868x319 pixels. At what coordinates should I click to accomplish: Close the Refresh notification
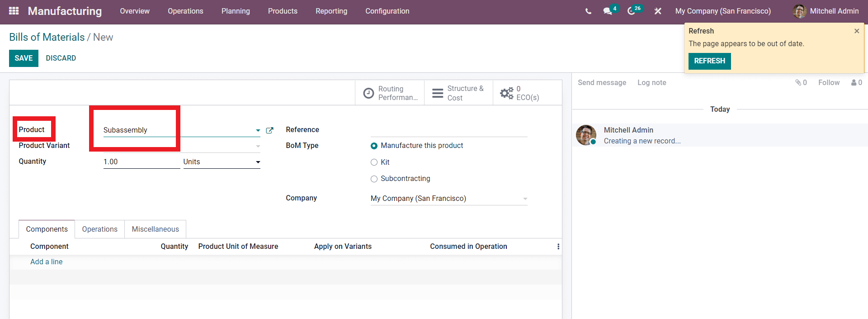[857, 31]
